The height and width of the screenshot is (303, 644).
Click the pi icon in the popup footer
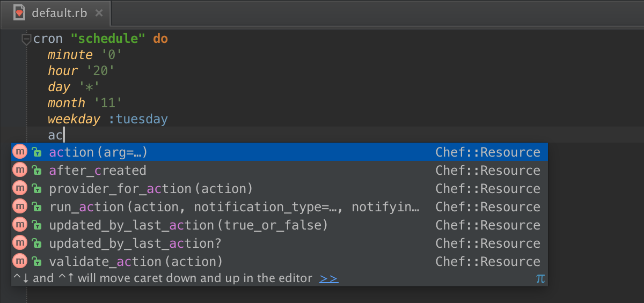tap(540, 278)
